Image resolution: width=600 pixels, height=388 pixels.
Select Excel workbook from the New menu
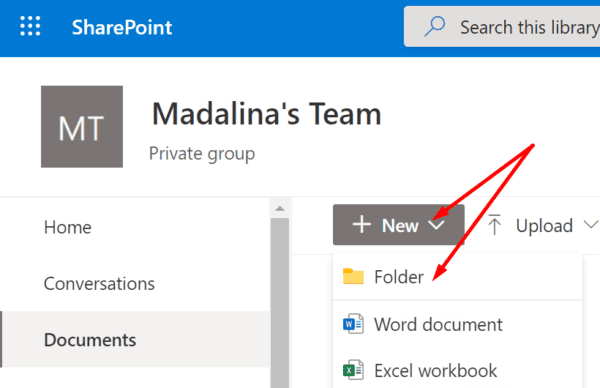click(457, 371)
